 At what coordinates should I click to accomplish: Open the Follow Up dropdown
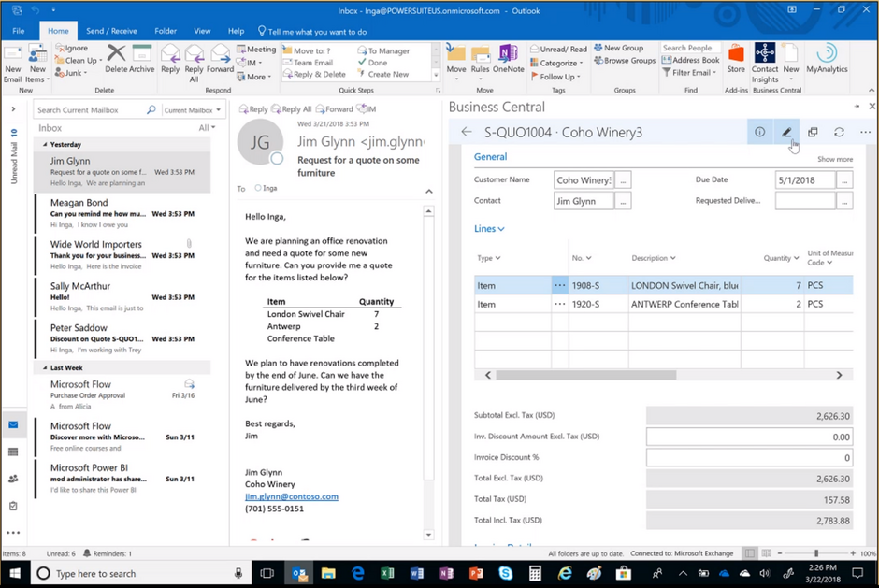(x=555, y=77)
